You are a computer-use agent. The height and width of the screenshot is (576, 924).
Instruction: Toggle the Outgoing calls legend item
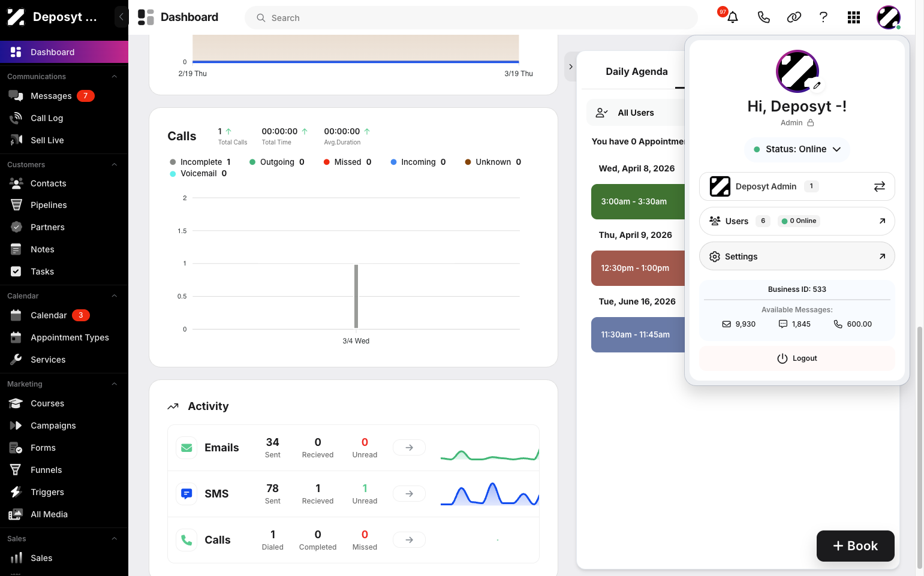tap(277, 162)
